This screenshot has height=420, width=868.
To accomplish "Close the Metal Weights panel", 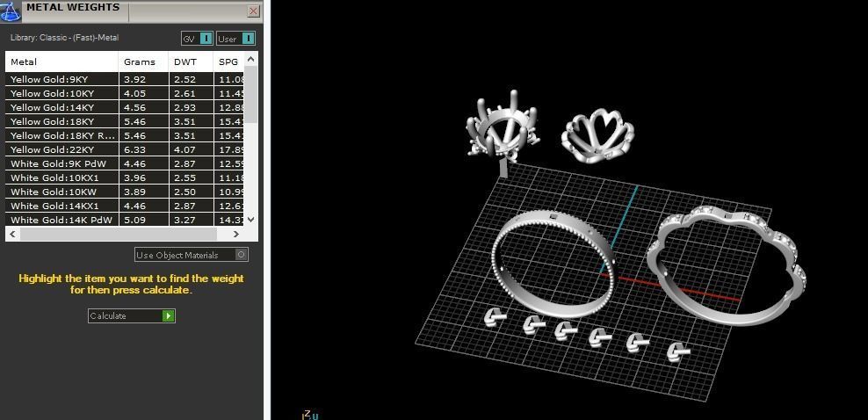I will [x=254, y=11].
